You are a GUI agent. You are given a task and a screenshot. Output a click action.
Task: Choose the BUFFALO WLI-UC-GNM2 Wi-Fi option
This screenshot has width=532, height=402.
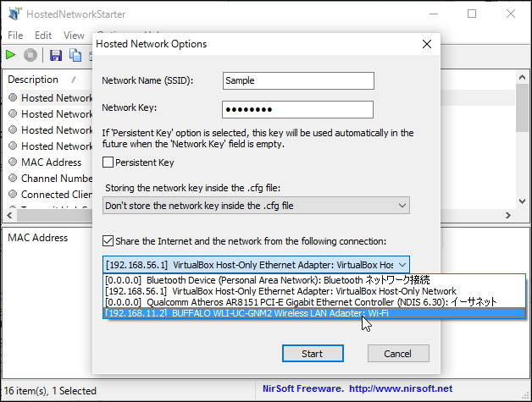314,313
